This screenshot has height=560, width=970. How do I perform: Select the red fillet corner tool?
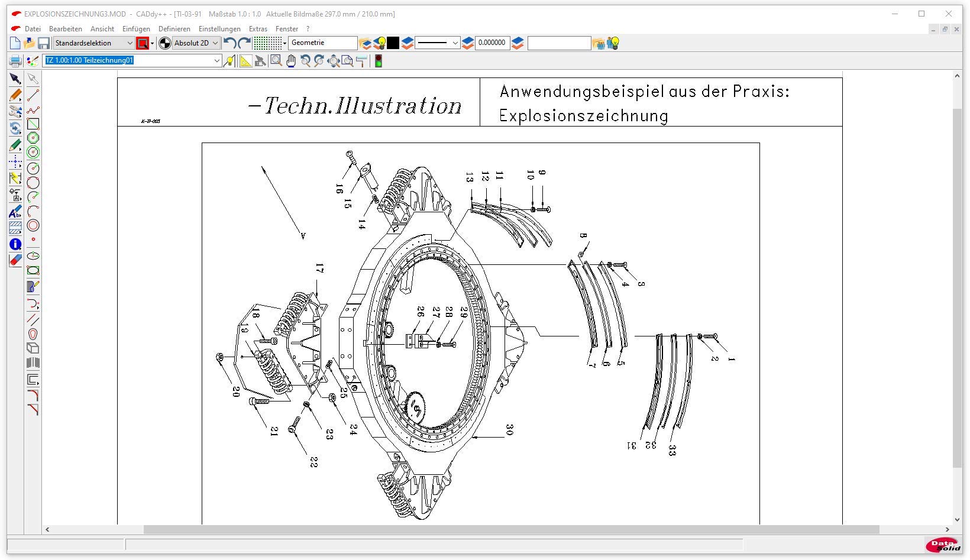[33, 395]
